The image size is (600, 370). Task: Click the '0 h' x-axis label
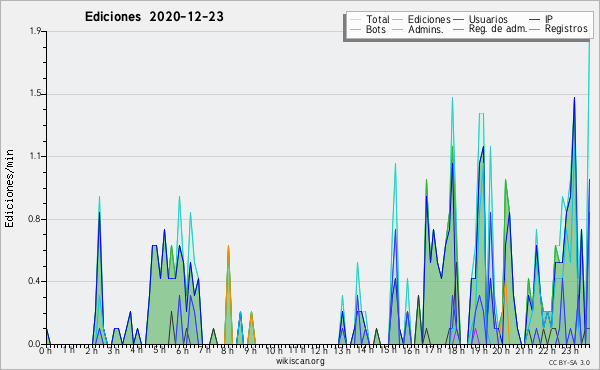coord(45,350)
